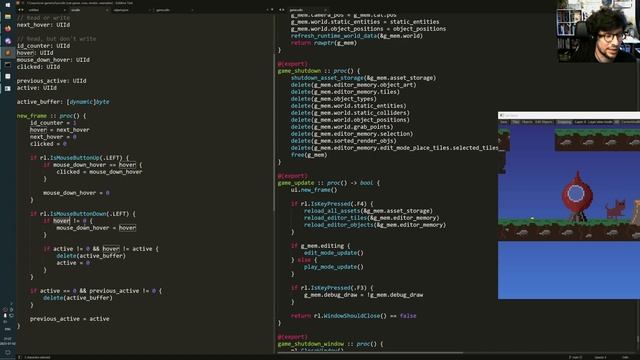
Task: Click 'play_mode_update()' call in right pane
Action: pos(333,267)
